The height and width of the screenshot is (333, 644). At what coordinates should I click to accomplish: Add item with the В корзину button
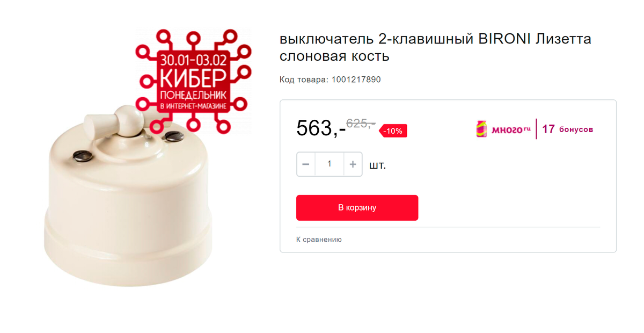click(357, 207)
